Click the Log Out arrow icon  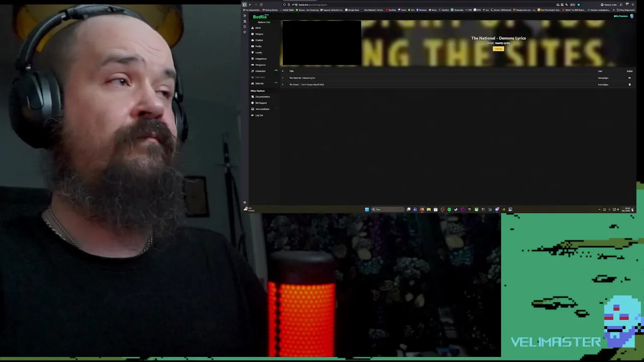coord(253,115)
